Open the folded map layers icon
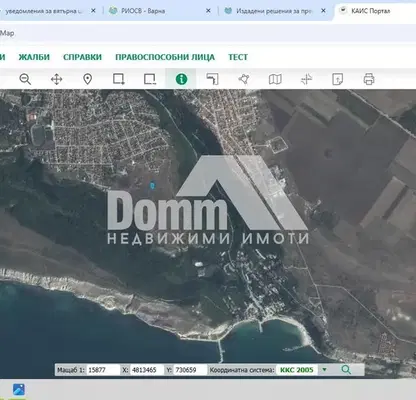The height and width of the screenshot is (400, 416). (275, 79)
